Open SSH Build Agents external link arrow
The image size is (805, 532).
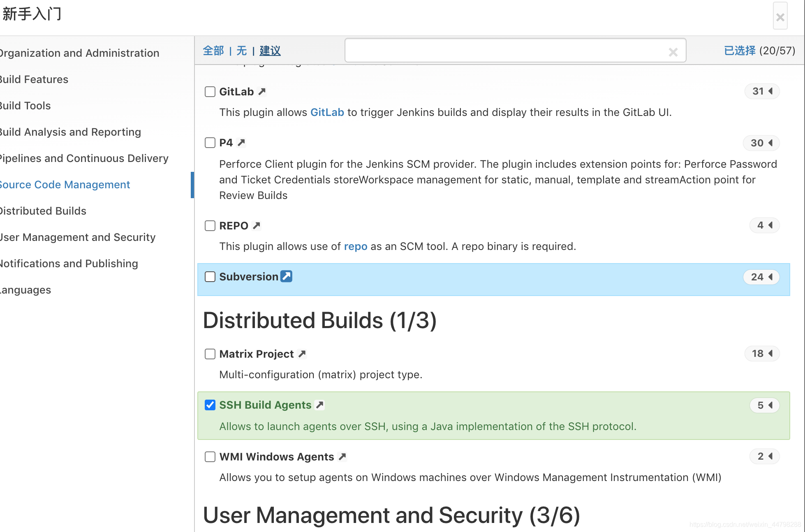(320, 405)
